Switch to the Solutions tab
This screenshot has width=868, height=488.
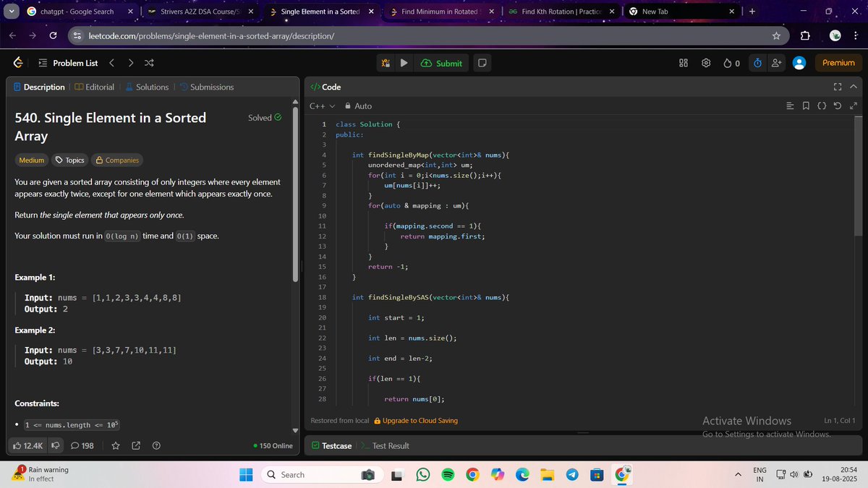pos(147,87)
